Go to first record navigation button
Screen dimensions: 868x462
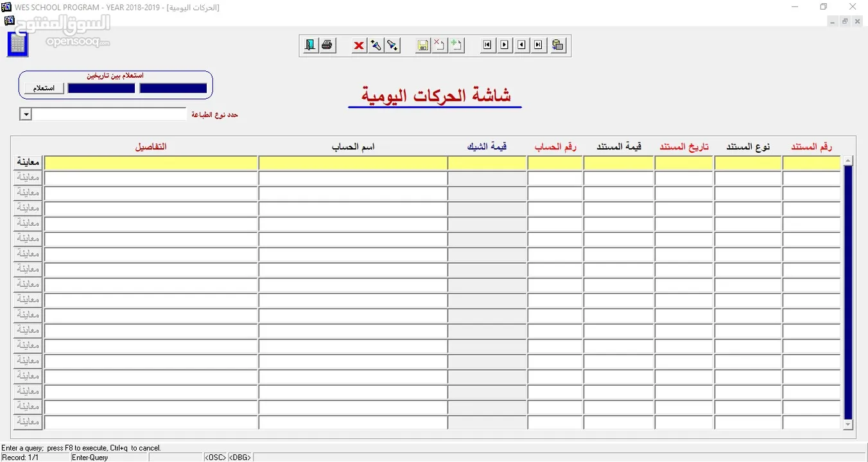[x=488, y=46]
